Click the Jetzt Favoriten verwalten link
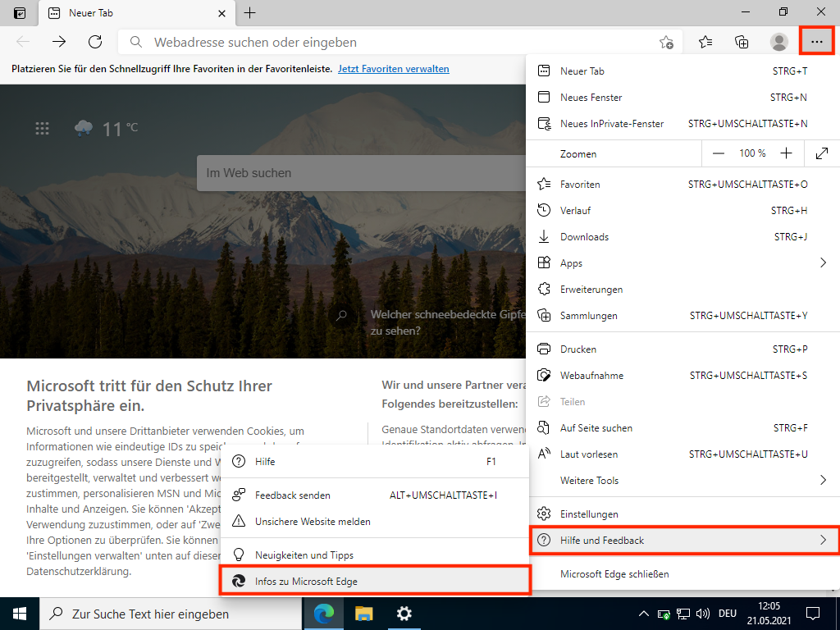840x630 pixels. click(x=393, y=69)
